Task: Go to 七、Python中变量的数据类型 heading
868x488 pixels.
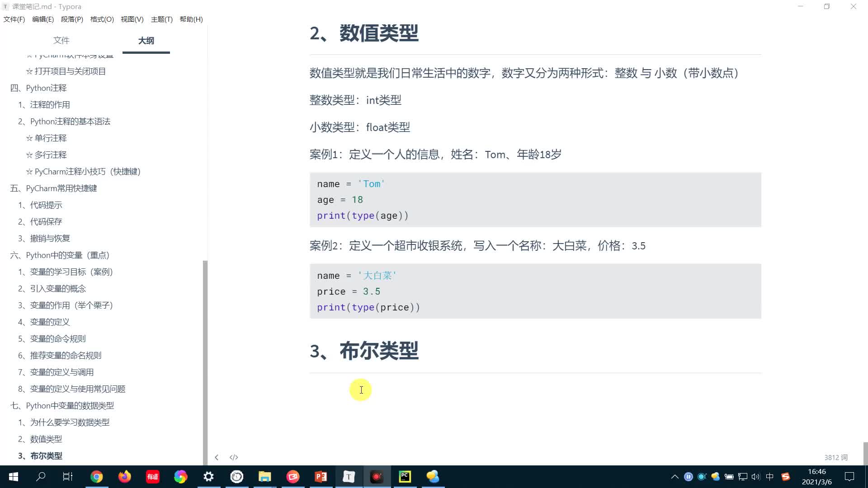Action: 62,406
